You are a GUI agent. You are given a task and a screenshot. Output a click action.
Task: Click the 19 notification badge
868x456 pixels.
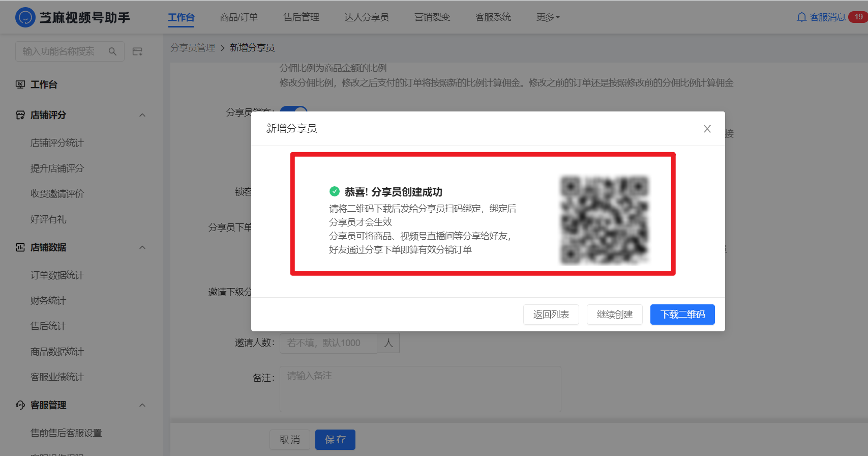(x=858, y=17)
